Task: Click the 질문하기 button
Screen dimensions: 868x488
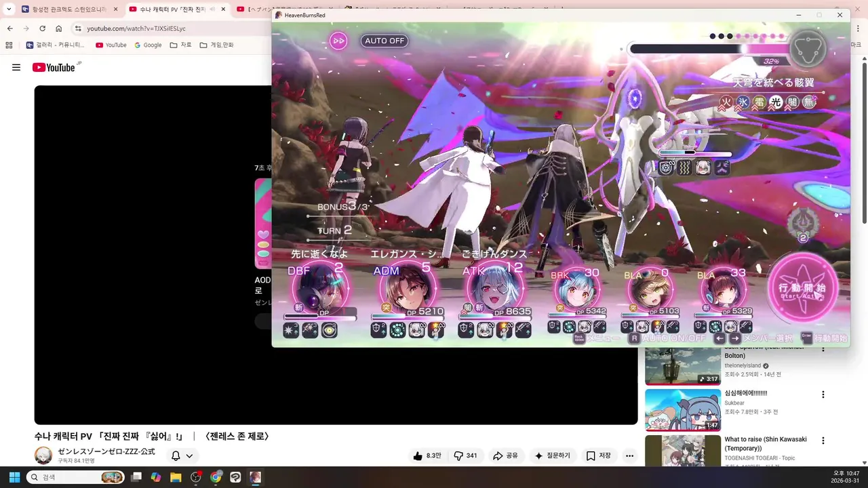Action: (553, 455)
